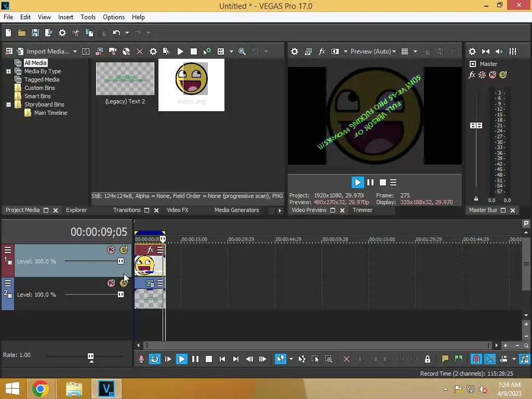Switch to Media Generators tab
Viewport: 532px width, 399px height.
236,210
